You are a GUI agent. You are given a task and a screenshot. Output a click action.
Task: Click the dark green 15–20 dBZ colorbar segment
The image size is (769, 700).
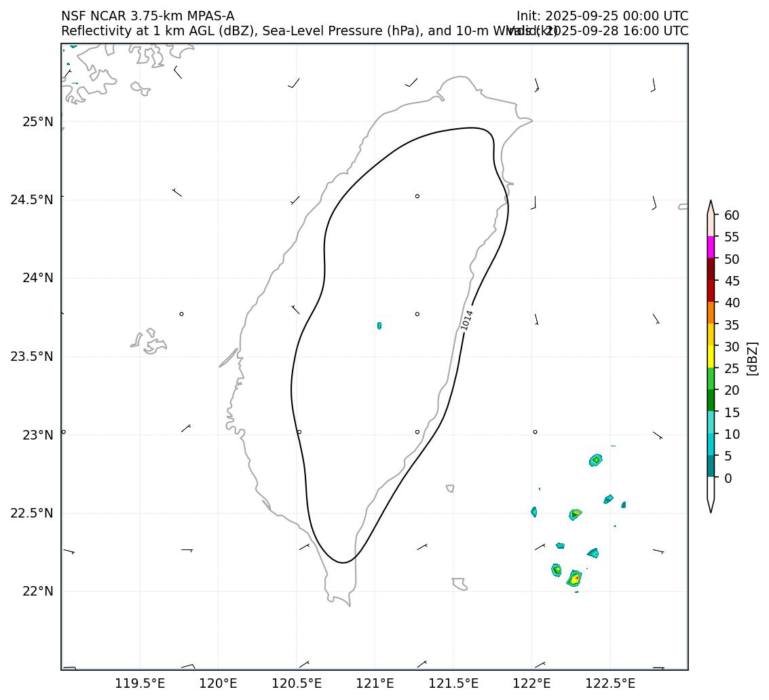(x=711, y=400)
